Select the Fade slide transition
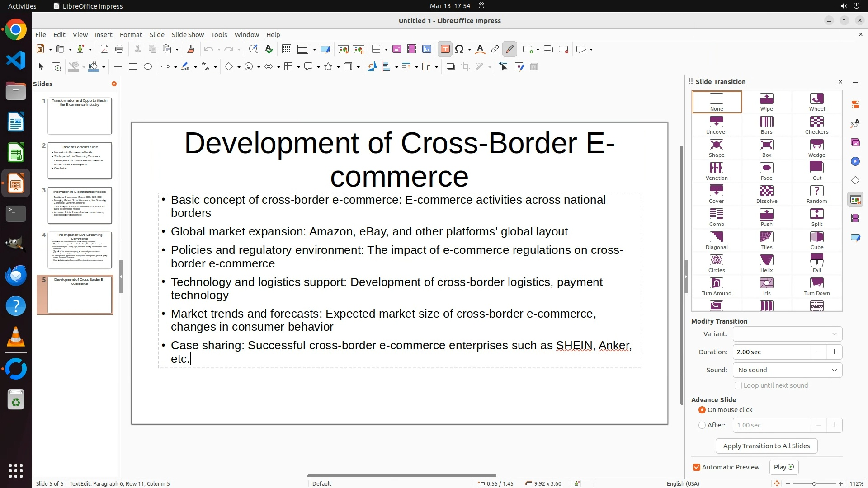 coord(766,171)
